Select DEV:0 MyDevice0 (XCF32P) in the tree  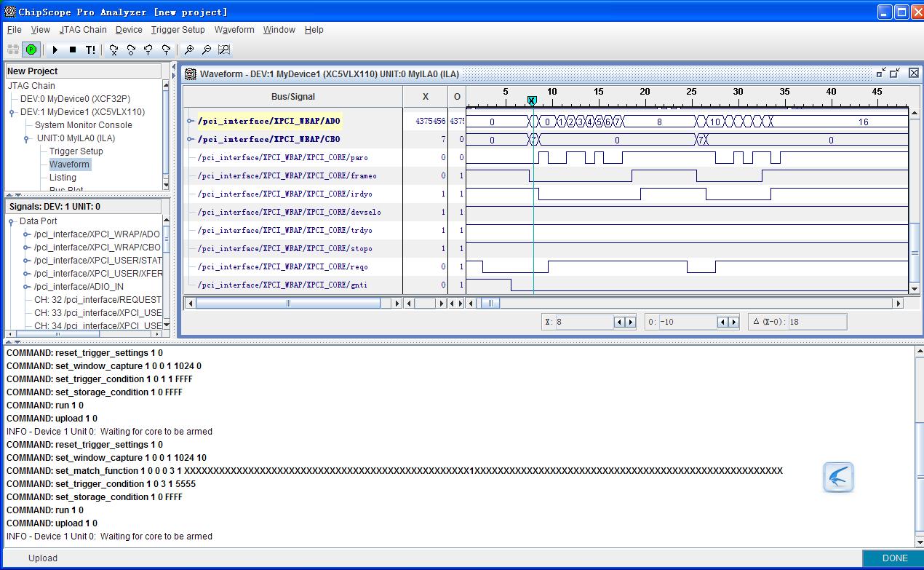point(75,99)
